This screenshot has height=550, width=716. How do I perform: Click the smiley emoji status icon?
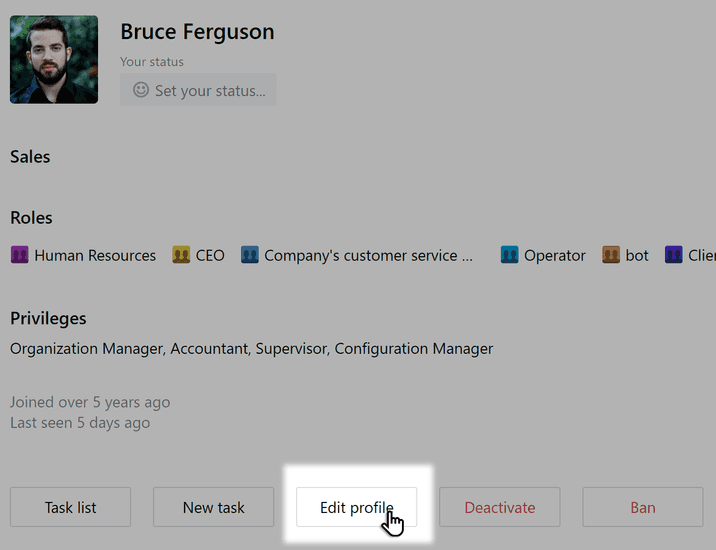click(x=141, y=90)
